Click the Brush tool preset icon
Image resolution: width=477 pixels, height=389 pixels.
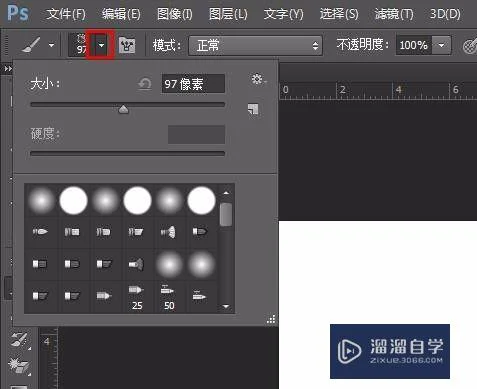31,45
